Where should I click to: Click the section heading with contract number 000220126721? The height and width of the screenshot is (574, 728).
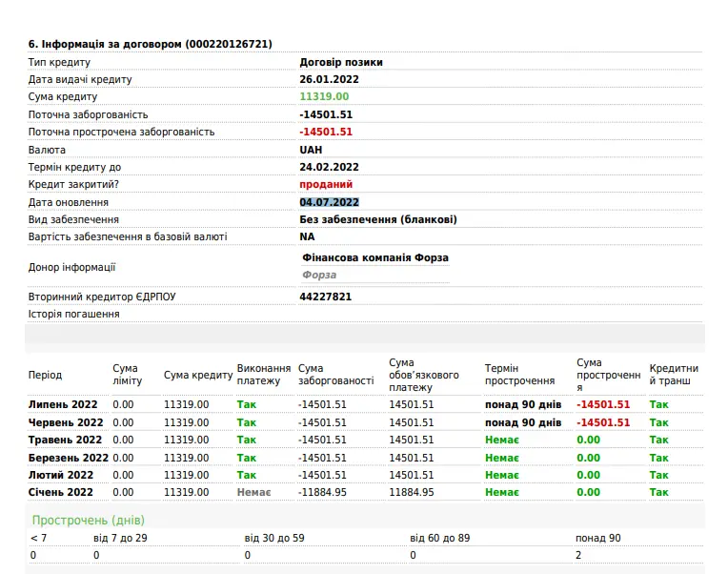tap(150, 44)
